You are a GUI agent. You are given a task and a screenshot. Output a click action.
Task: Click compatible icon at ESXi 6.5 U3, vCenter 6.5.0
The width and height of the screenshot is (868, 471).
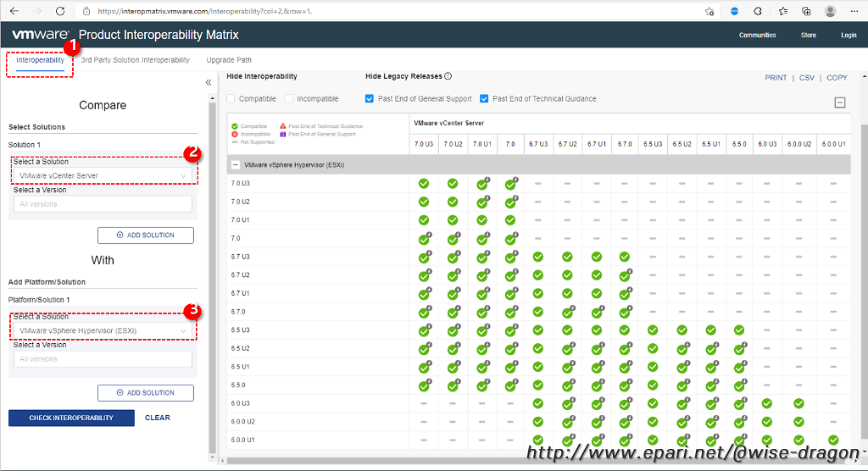click(x=739, y=330)
